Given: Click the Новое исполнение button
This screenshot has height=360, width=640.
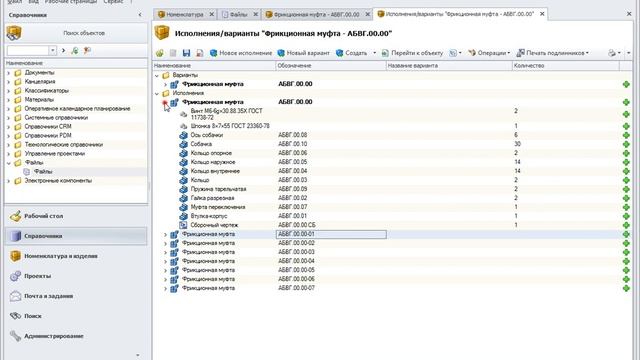Looking at the screenshot, I should [x=241, y=53].
